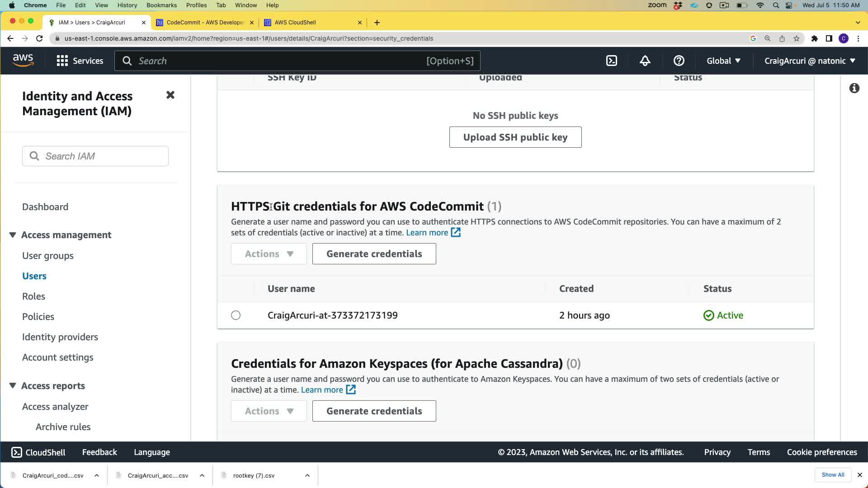This screenshot has height=488, width=868.
Task: Open AWS help question mark icon
Action: (679, 61)
